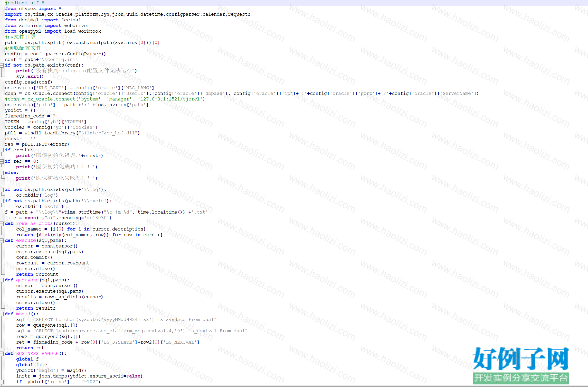Click 'configparser.ConfigParser()' call
Screen dimensions: 588x387
point(68,54)
